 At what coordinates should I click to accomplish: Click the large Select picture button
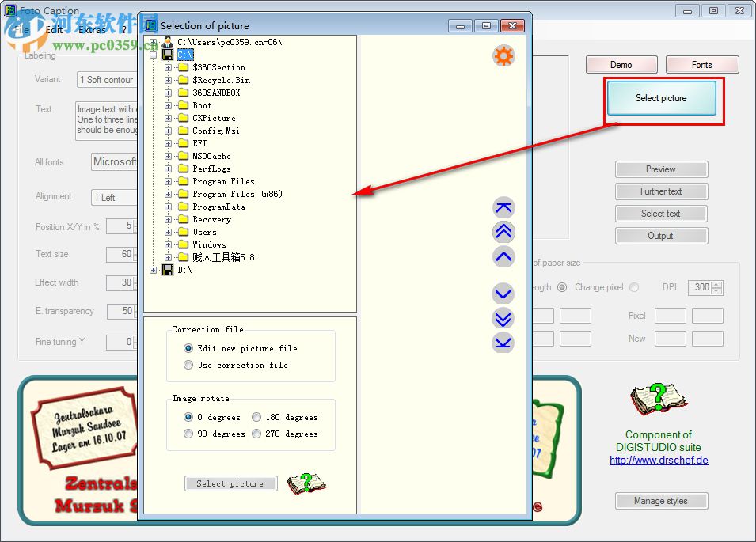pos(661,98)
